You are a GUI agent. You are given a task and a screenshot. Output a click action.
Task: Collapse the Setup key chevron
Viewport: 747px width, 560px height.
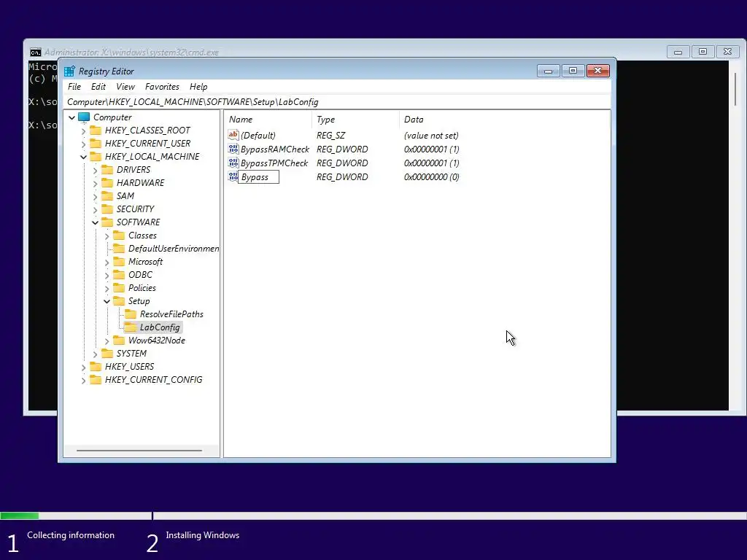pos(107,301)
